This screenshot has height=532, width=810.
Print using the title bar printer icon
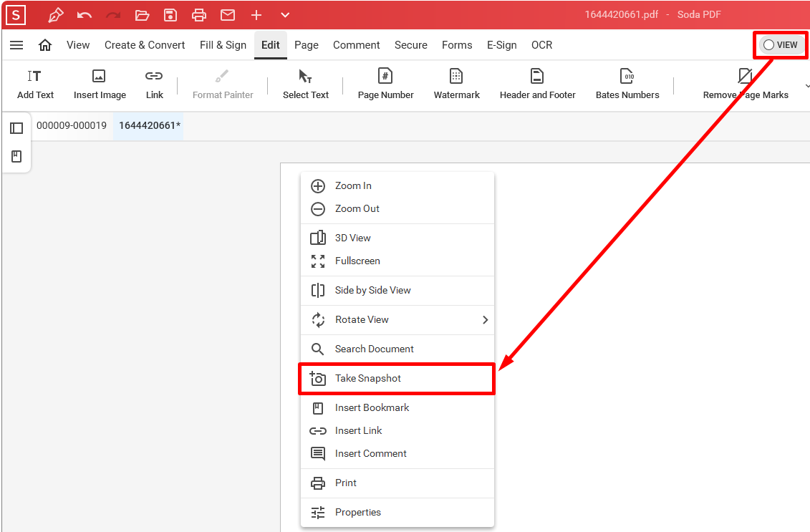click(x=199, y=16)
